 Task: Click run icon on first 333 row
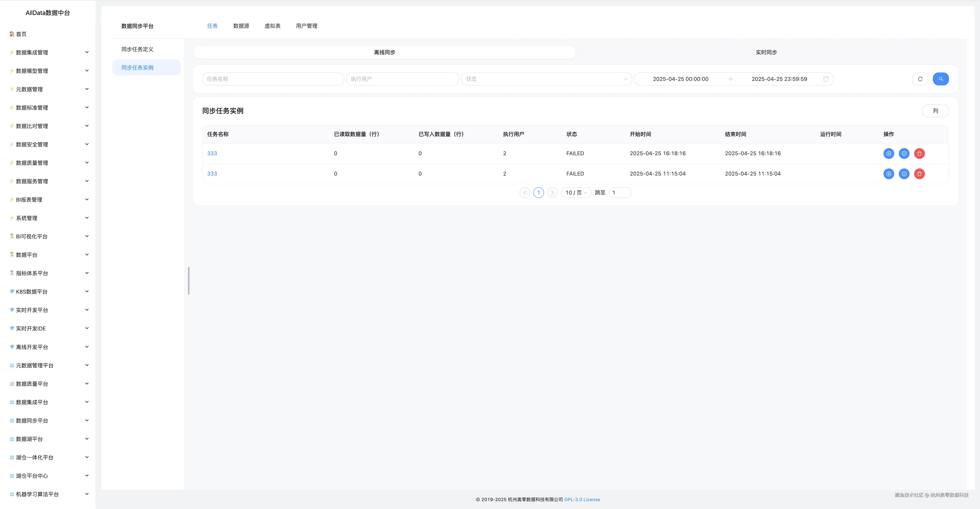click(888, 154)
